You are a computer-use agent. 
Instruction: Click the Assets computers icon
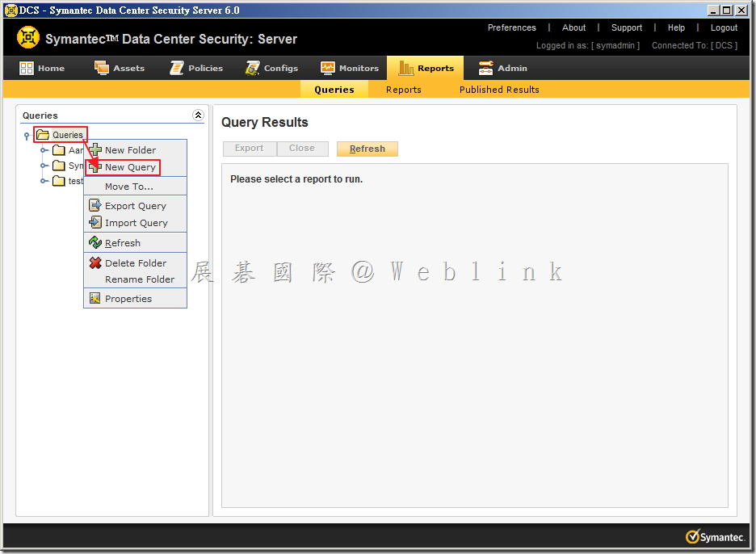101,68
